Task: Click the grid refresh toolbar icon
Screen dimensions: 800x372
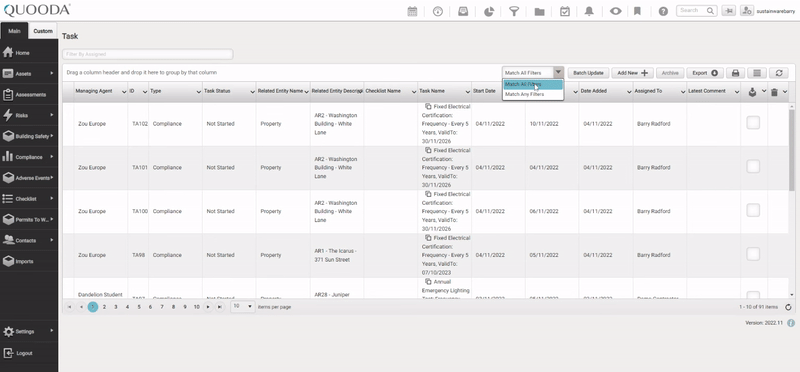Action: tap(779, 73)
